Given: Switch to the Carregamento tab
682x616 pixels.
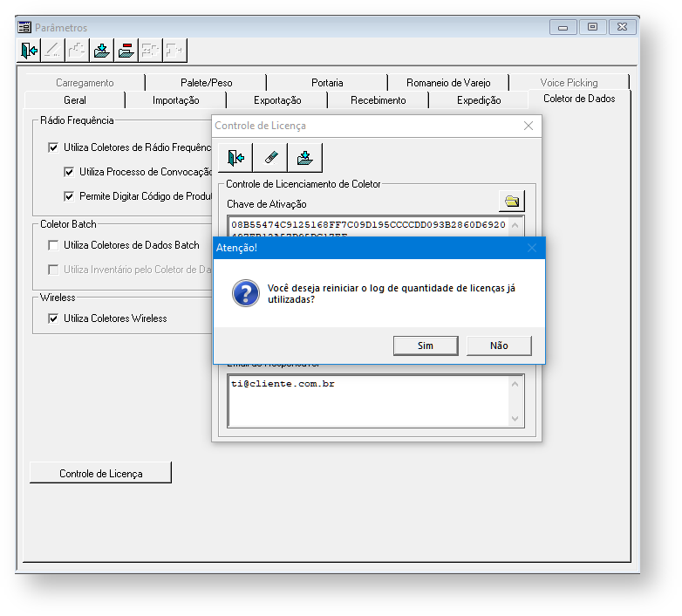Looking at the screenshot, I should point(85,83).
